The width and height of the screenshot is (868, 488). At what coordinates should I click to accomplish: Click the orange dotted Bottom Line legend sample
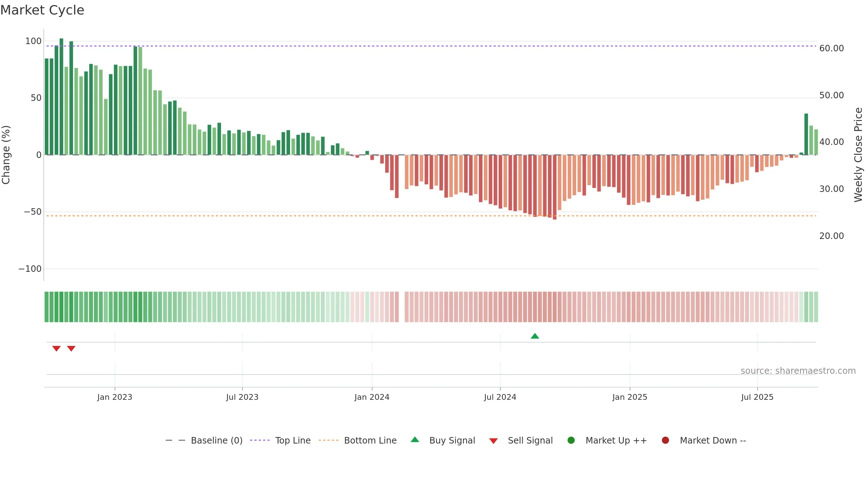328,440
